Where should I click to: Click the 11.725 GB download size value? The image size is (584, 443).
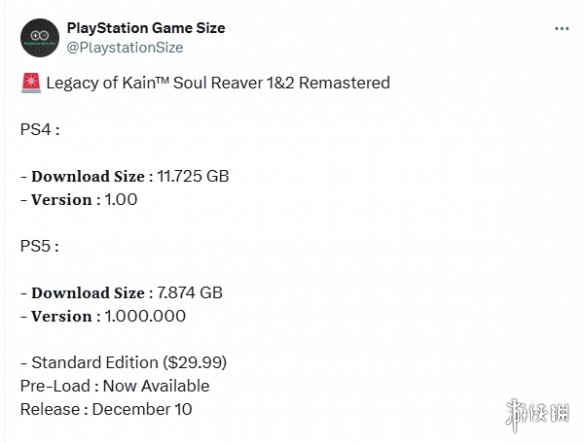193,176
